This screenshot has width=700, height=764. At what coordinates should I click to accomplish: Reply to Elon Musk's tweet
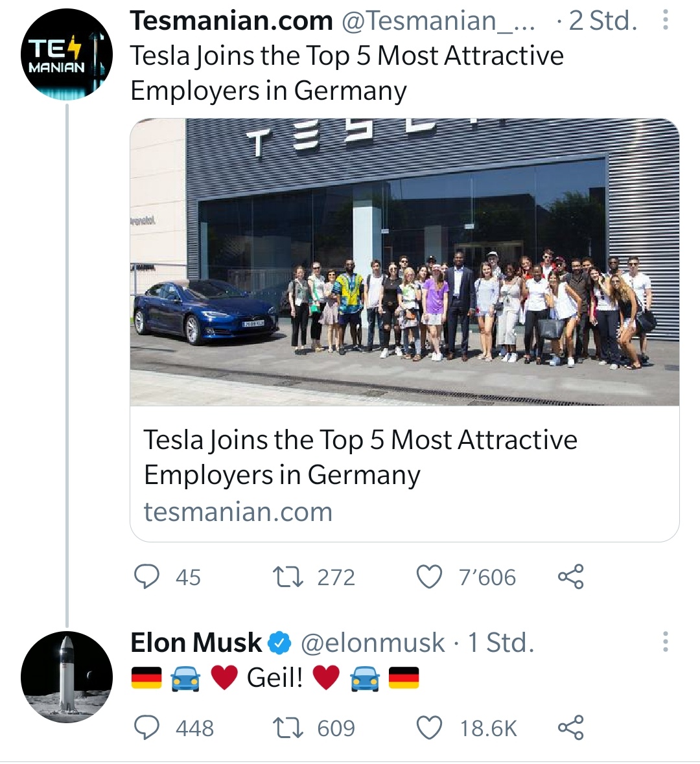pos(146,728)
